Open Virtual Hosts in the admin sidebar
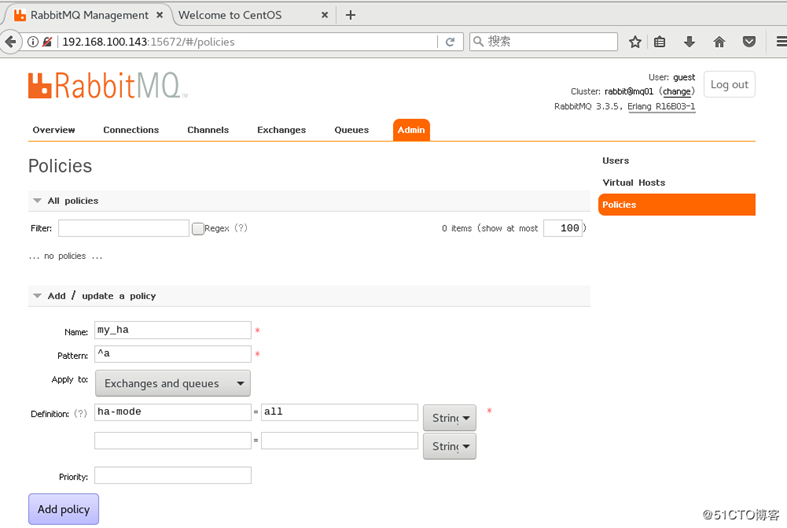787x528 pixels. [x=634, y=183]
